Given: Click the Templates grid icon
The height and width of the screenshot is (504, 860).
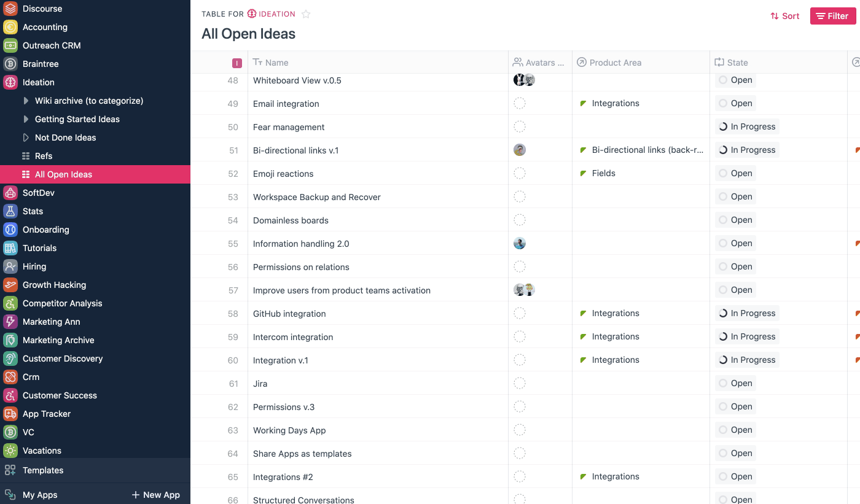Looking at the screenshot, I should tap(10, 470).
